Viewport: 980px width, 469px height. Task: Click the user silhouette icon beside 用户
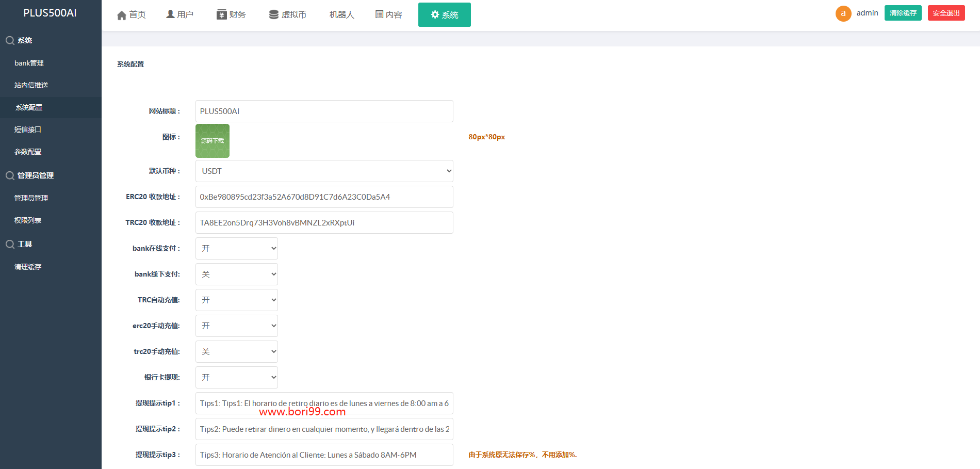point(170,14)
